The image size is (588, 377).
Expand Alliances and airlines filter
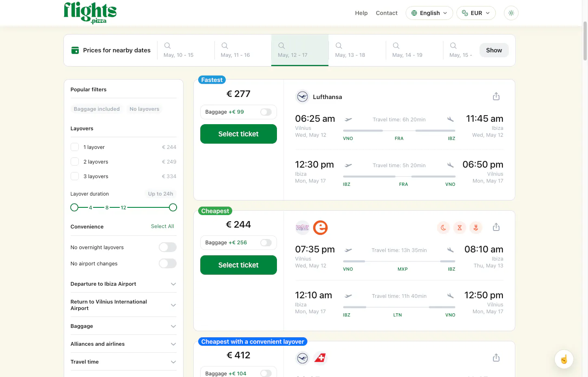[123, 344]
